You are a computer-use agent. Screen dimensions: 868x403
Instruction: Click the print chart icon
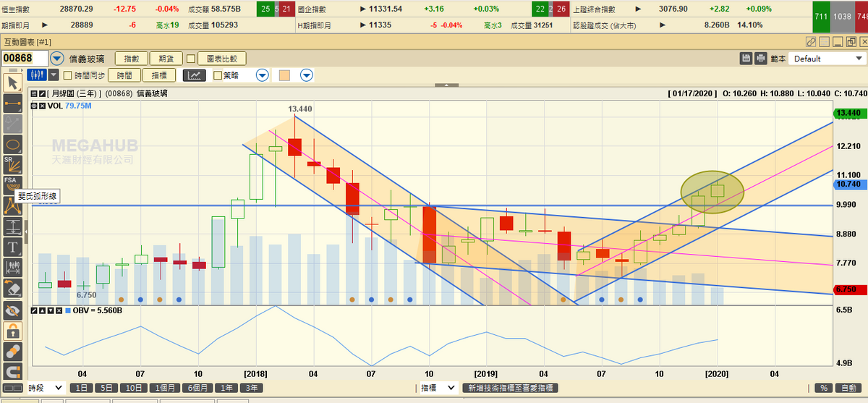coord(761,58)
